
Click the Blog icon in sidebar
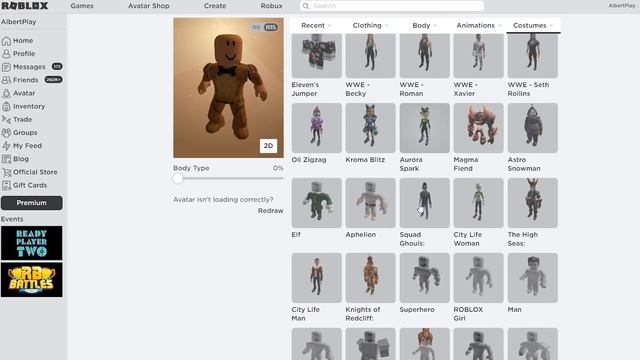pos(6,159)
